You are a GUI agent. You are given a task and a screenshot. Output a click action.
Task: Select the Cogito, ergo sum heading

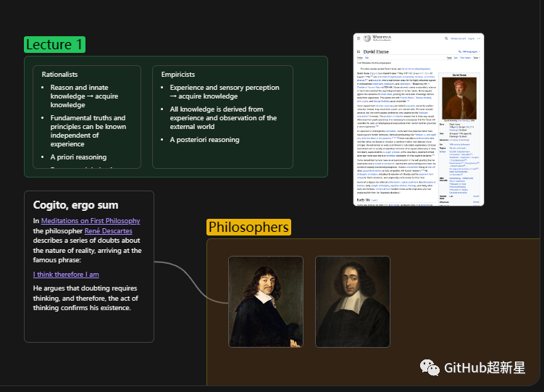click(75, 205)
